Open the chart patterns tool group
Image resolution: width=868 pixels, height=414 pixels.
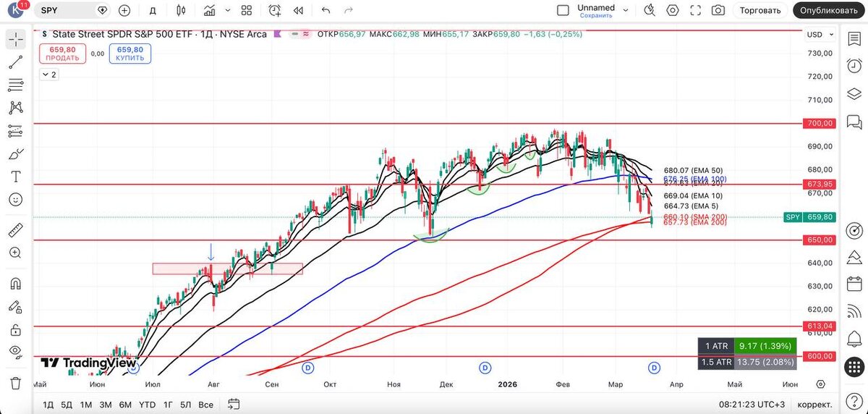16,108
